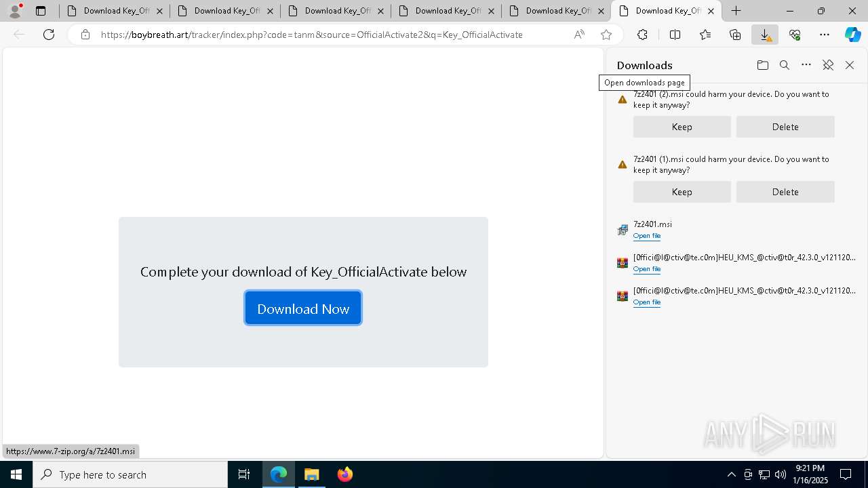
Task: Open the Extensions puzzle icon
Action: coord(642,35)
